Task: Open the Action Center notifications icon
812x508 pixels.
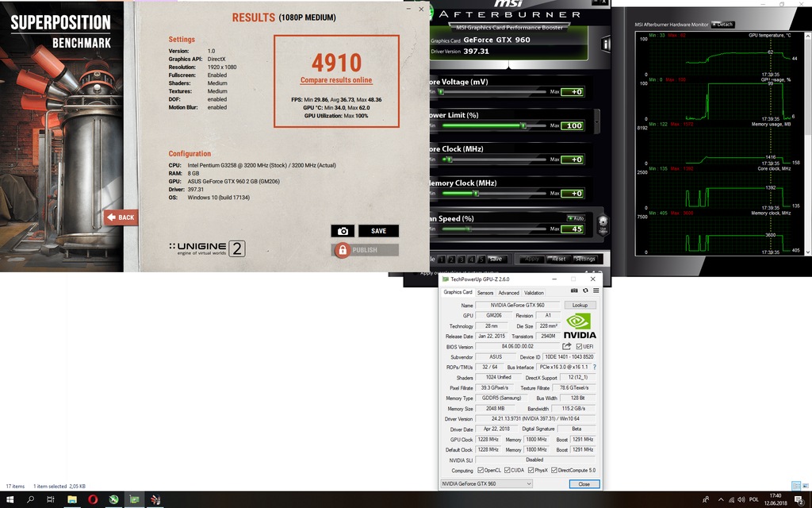Action: (x=799, y=500)
